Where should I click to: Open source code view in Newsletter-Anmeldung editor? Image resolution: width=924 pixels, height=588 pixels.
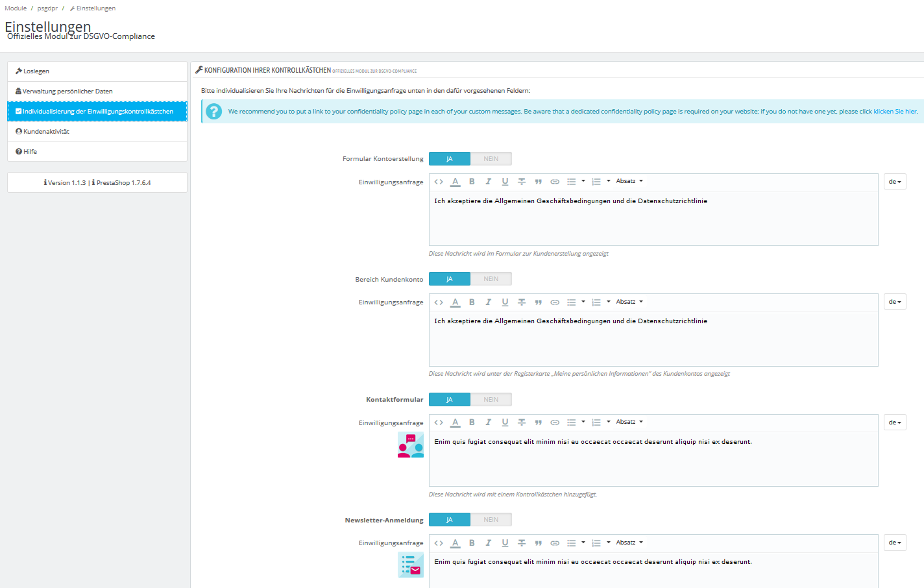coord(439,543)
